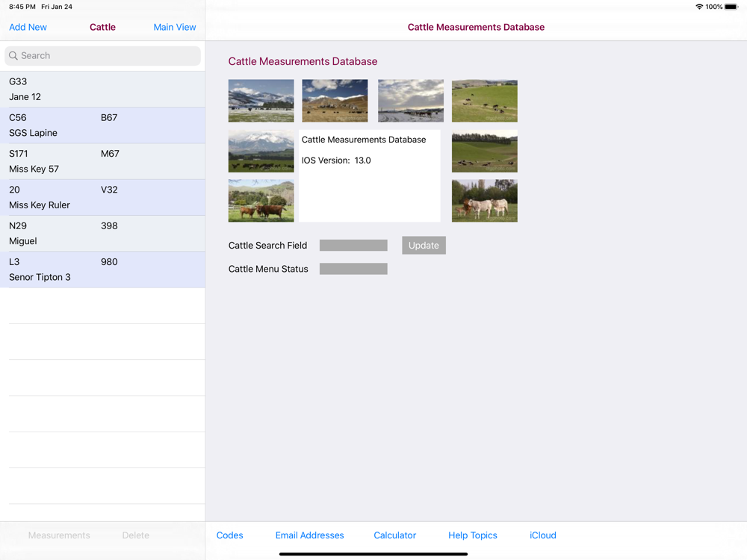
Task: Click the 8:45 PM clock
Action: 22,7
